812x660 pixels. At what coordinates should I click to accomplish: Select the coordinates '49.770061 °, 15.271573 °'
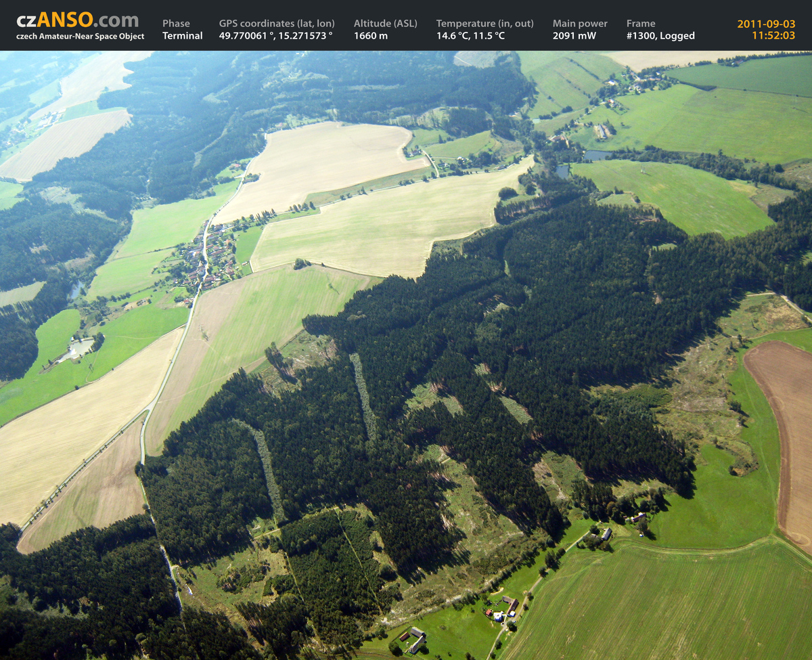coord(276,36)
